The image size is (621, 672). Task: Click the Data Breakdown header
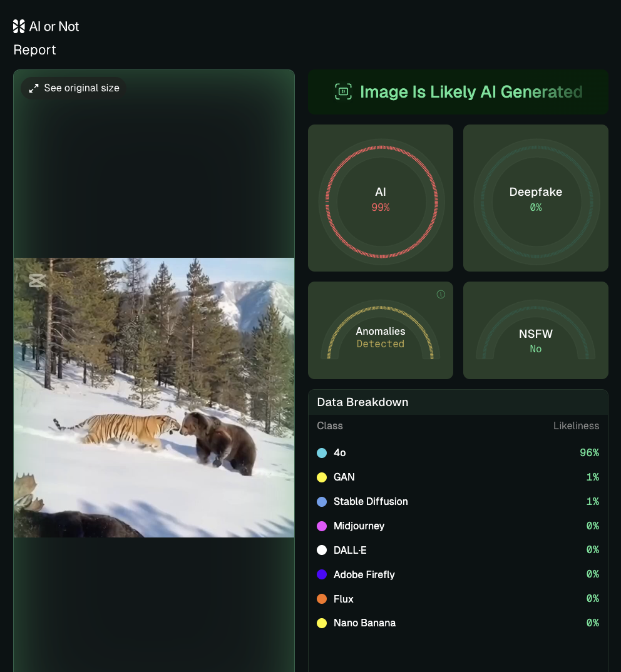coord(363,402)
